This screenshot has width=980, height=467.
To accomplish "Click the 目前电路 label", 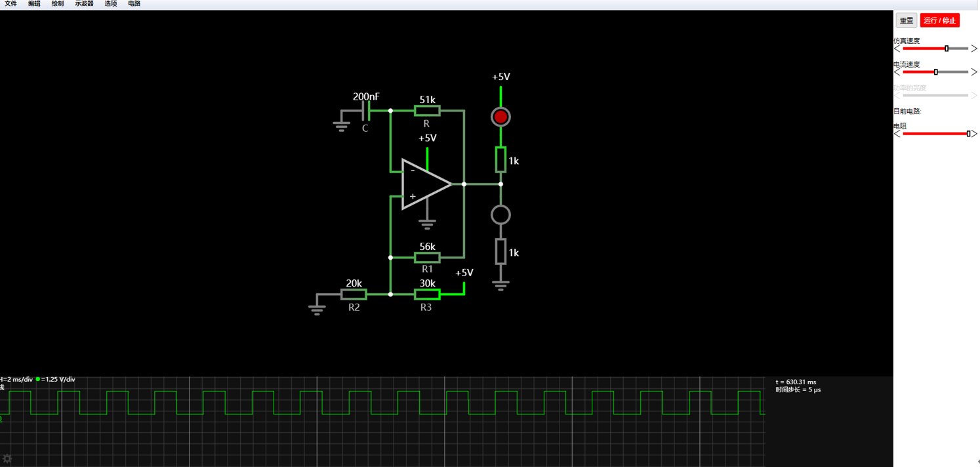I will coord(907,112).
